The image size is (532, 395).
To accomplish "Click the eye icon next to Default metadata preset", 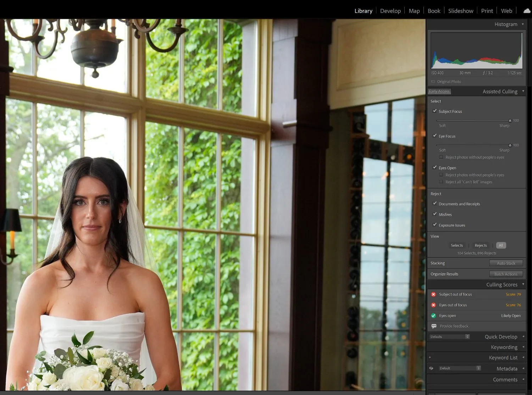I will pyautogui.click(x=431, y=368).
